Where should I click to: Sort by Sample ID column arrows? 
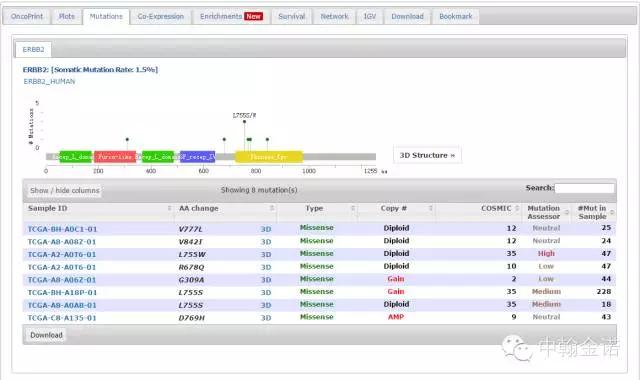pos(169,208)
